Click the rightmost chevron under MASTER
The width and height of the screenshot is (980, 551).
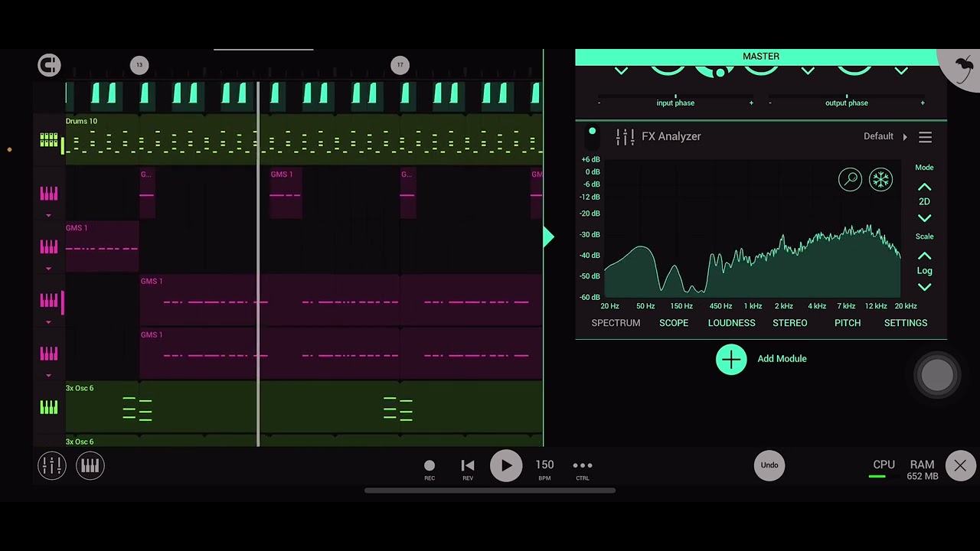[x=901, y=71]
